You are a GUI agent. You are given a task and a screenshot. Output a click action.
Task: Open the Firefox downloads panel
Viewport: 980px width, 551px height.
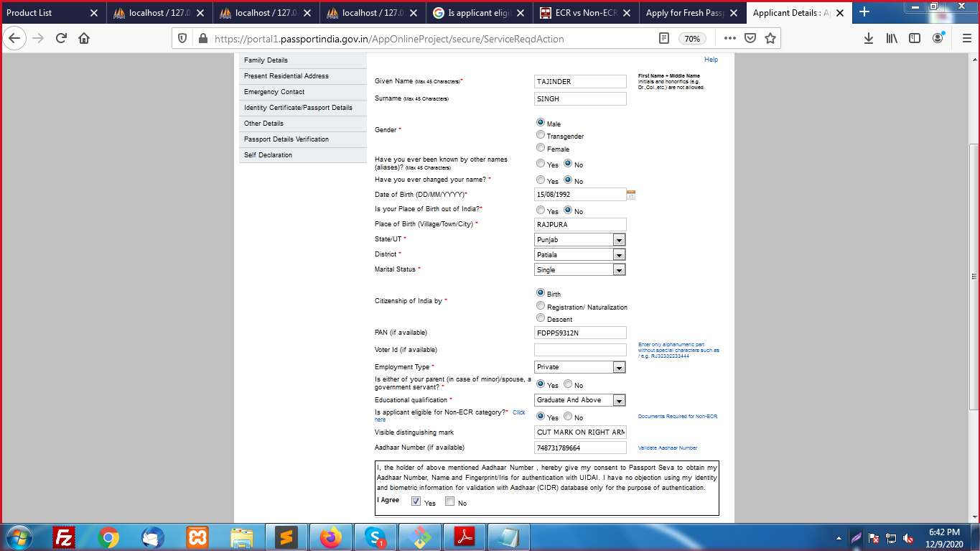pyautogui.click(x=868, y=38)
